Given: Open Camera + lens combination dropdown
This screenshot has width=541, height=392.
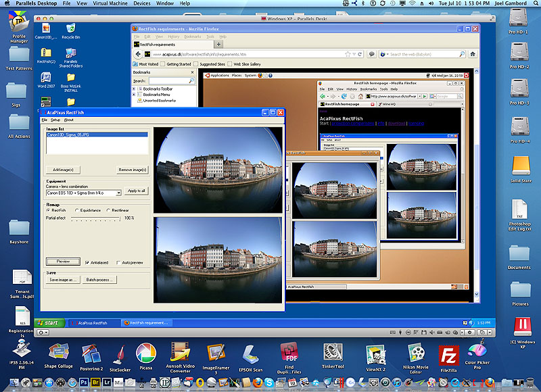Looking at the screenshot, I should click(118, 193).
